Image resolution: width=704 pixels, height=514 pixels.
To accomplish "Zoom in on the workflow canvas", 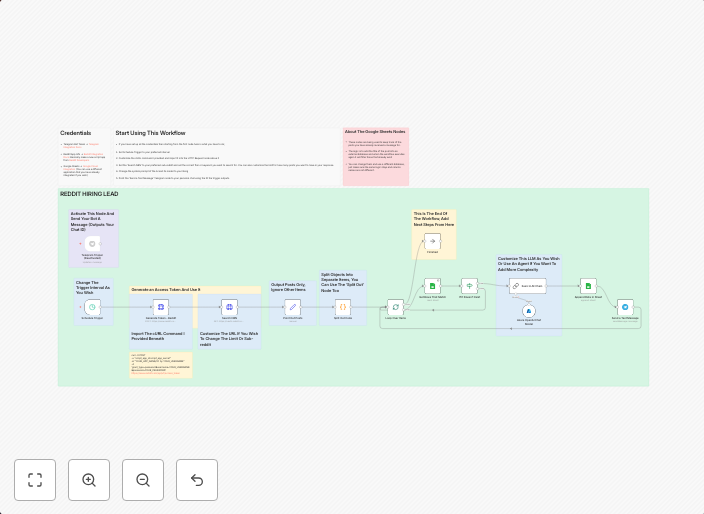I will pos(89,480).
